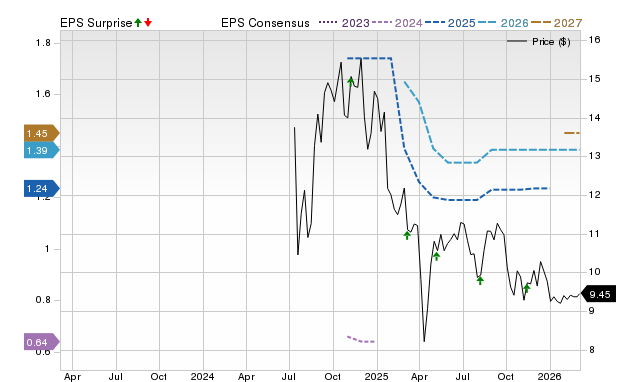Click the EPS Surprise title text

coord(96,23)
